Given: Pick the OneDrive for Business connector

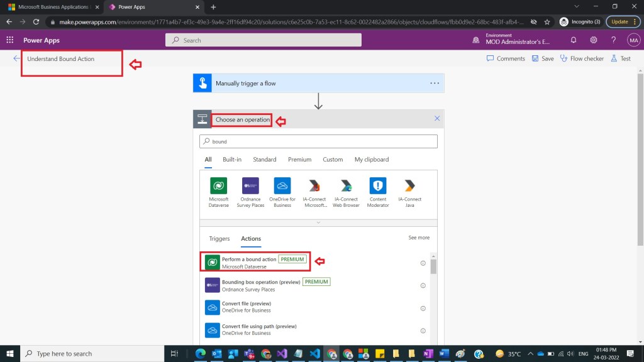Looking at the screenshot, I should coord(282,186).
